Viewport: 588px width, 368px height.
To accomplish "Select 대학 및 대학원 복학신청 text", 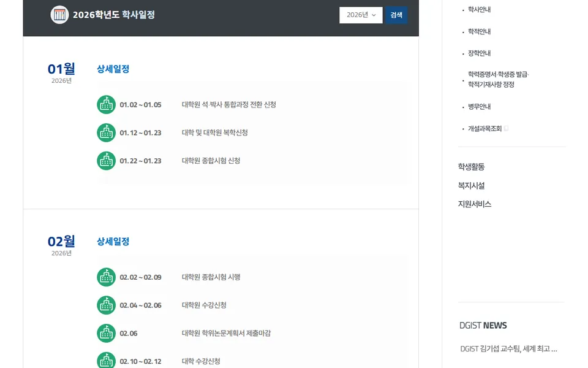I will [x=214, y=132].
